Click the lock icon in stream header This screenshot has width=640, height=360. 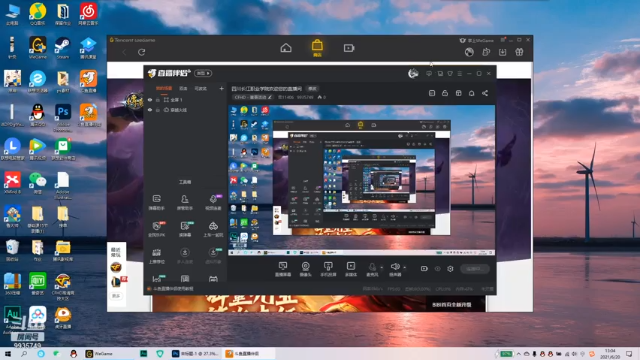pos(445,93)
